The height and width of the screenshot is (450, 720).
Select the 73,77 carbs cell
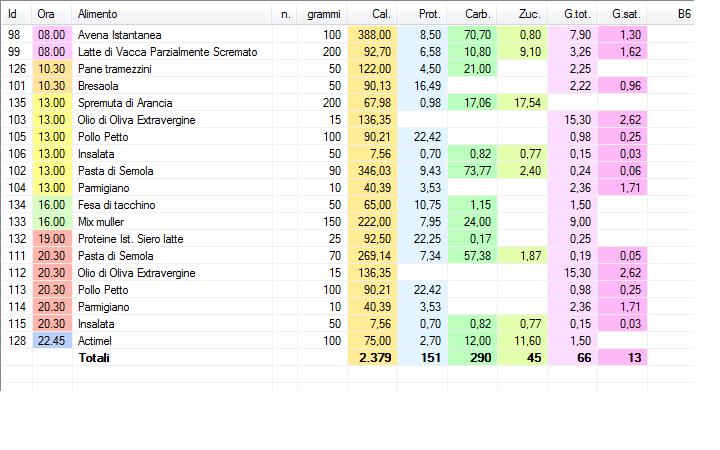coord(472,171)
